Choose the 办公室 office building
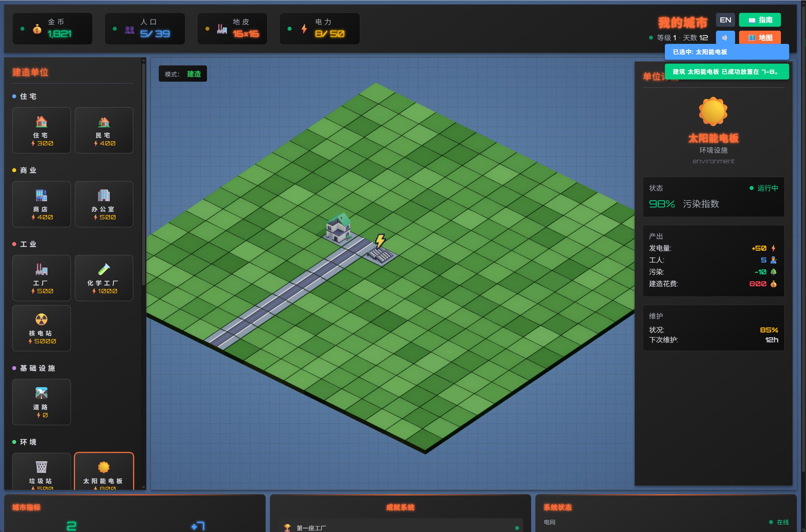This screenshot has width=806, height=532. 104,204
